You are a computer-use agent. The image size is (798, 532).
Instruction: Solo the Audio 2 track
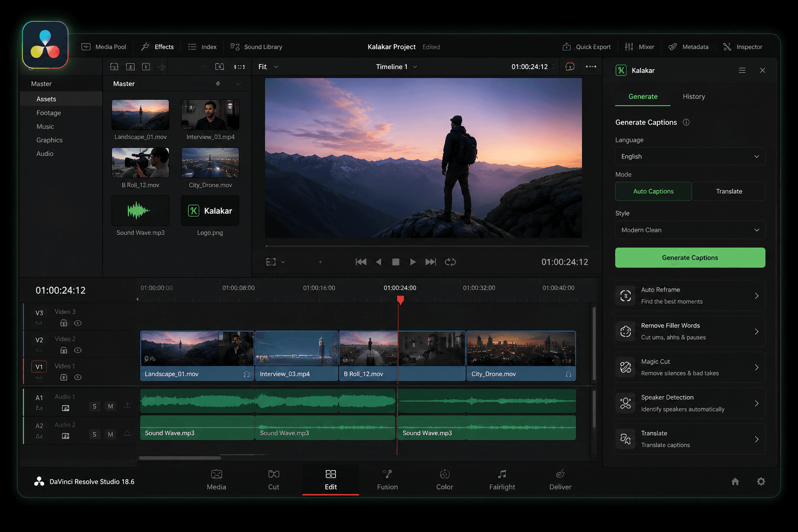tap(95, 434)
